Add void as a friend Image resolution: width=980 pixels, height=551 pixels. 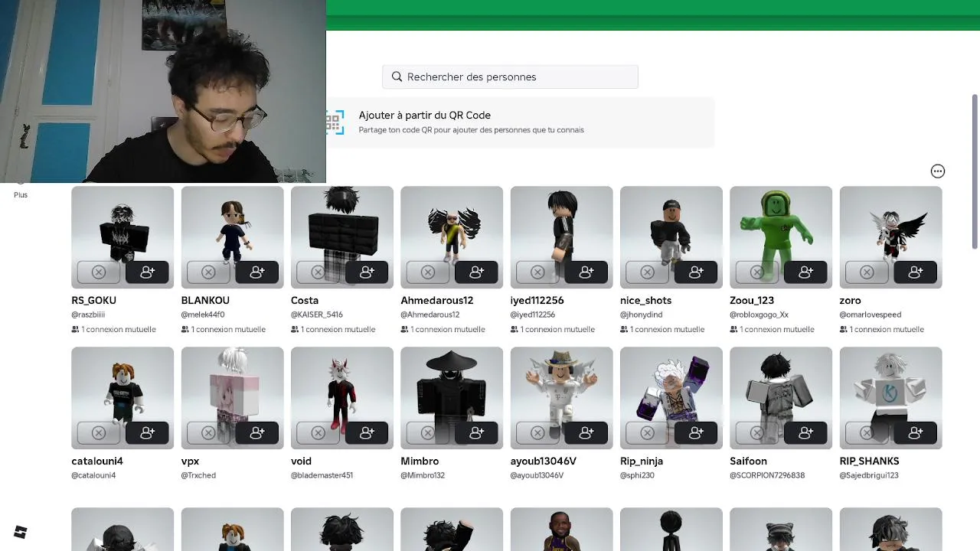coord(367,432)
